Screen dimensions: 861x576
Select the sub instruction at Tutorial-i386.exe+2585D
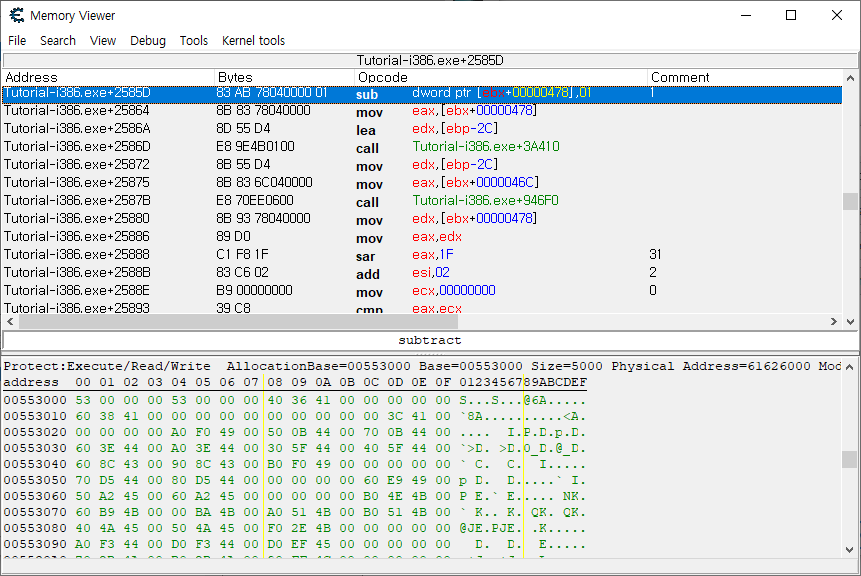tap(422, 93)
